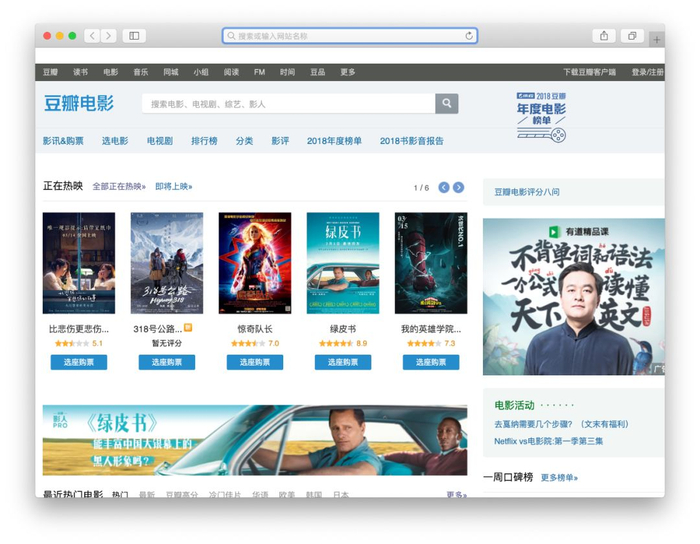Screen dimensions: 700x544
Task: Open the 绿皮书 movie poster
Action: click(343, 263)
